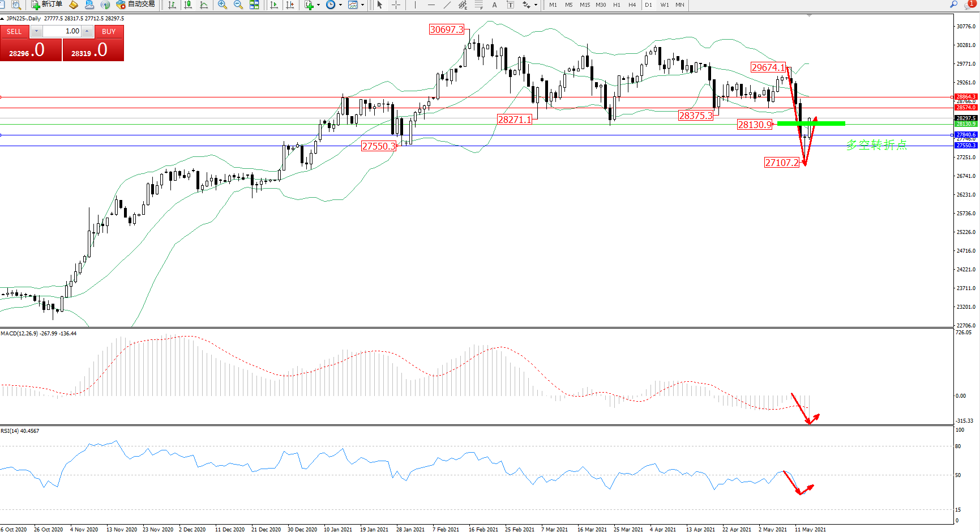Switch chart to candlestick display
The height and width of the screenshot is (532, 980).
pos(188,5)
